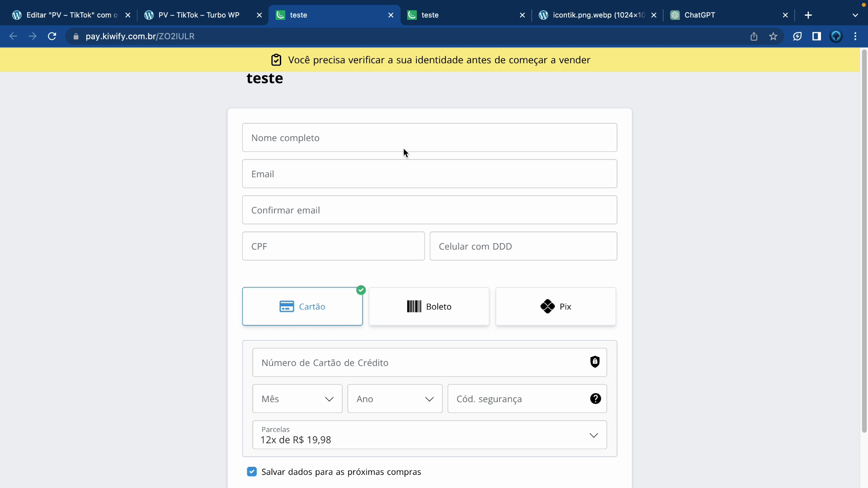
Task: Choose Pix as the payment method
Action: click(x=555, y=306)
